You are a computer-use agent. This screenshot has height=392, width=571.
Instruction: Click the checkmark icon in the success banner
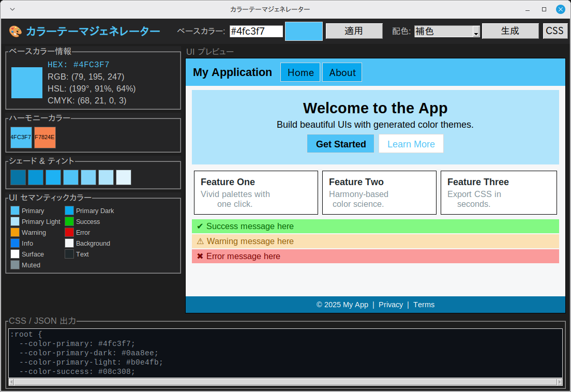200,227
